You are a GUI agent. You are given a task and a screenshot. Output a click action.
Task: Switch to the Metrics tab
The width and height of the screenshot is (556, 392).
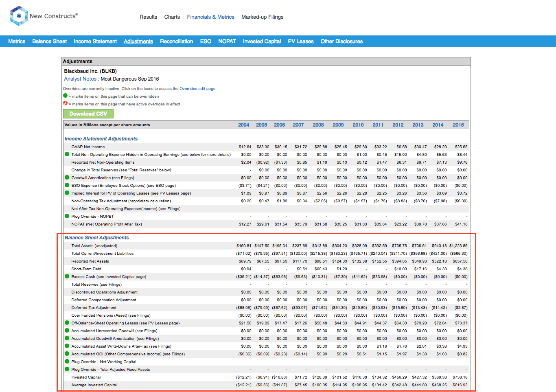coord(17,42)
